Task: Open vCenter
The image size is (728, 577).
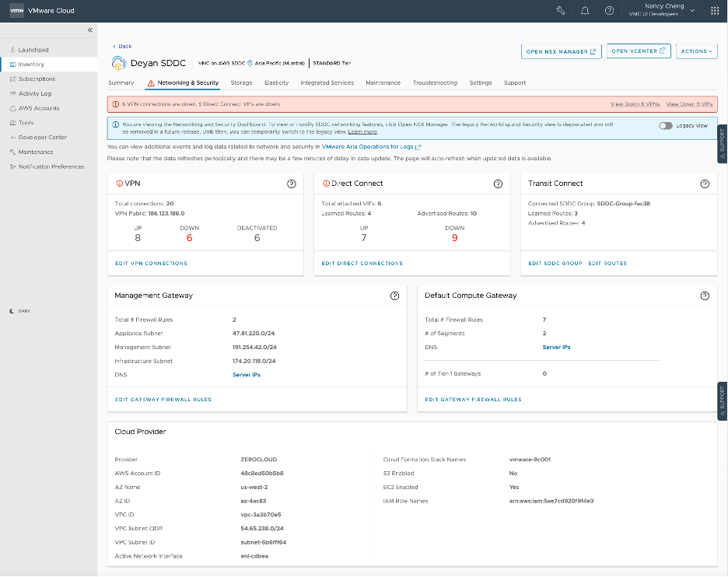Action: 639,51
